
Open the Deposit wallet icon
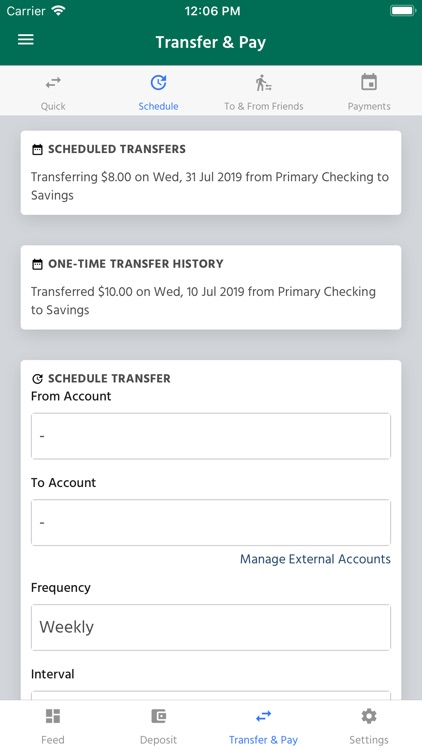click(158, 716)
